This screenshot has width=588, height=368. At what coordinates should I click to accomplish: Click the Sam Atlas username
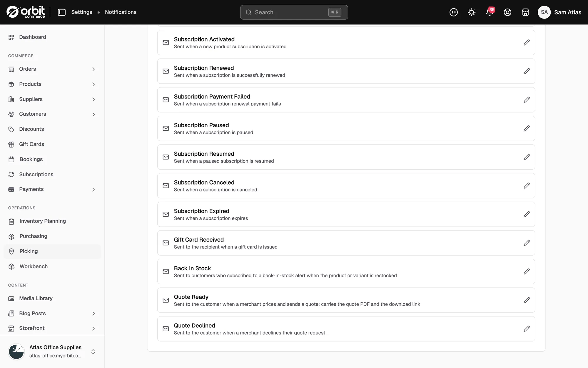tap(567, 12)
